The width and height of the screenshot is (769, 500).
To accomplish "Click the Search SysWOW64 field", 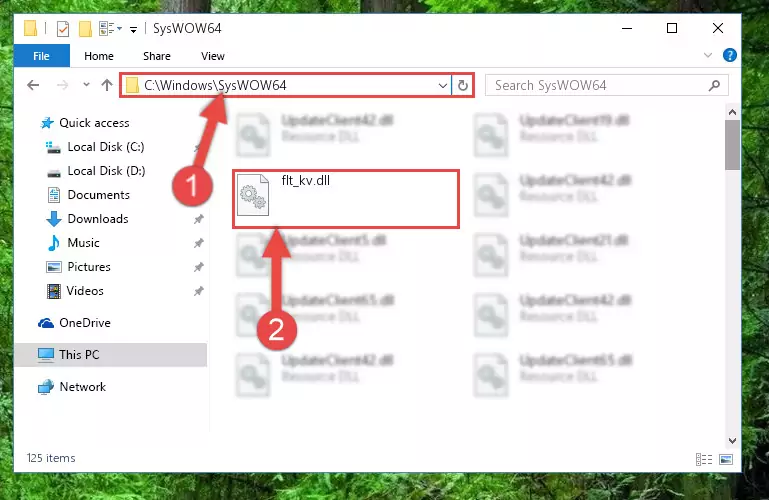I will [607, 85].
